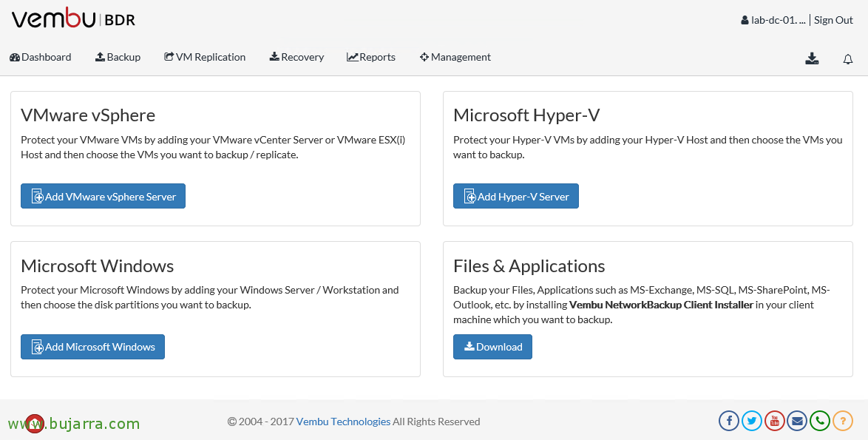Open the Vembu Technologies footer link
The height and width of the screenshot is (440, 868).
(x=343, y=422)
